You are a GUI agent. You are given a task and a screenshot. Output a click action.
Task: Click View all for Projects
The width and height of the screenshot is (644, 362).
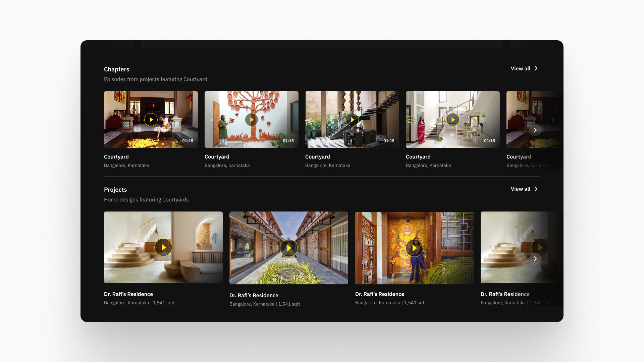click(520, 189)
